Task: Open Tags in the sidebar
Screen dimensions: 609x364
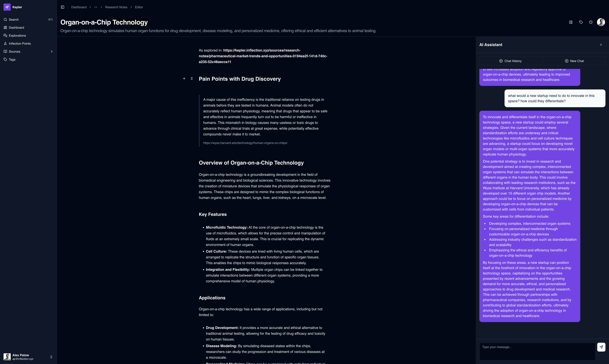Action: coord(28,59)
